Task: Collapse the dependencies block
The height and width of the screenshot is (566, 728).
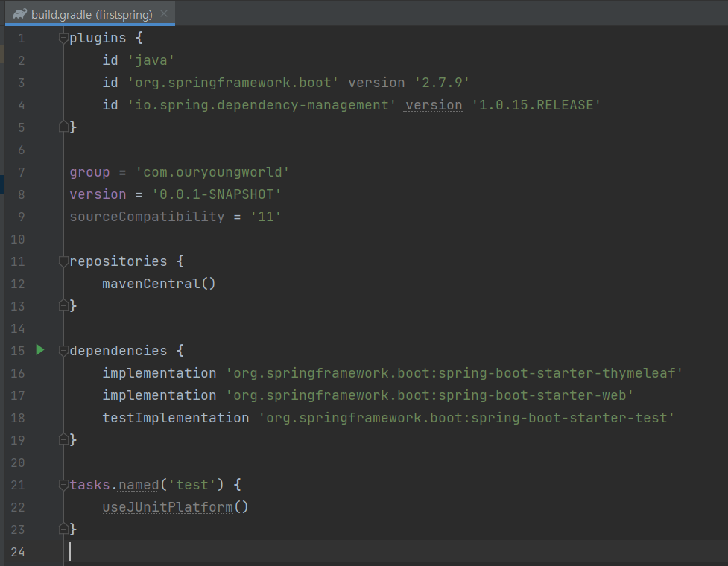Action: coord(63,352)
